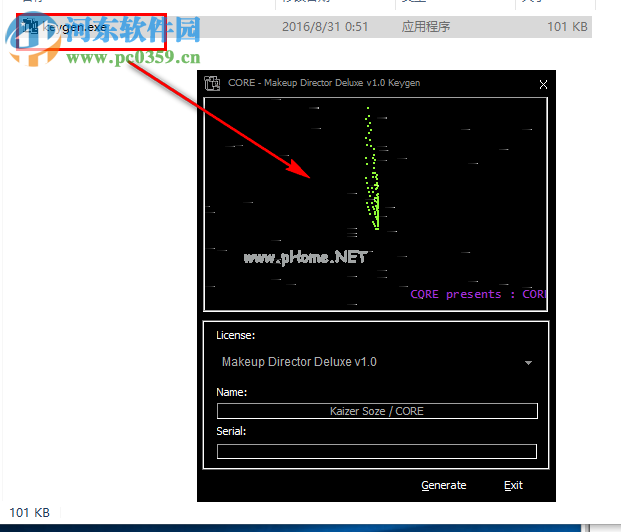Click the scrolling CORE presents text
621x532 pixels.
(477, 294)
